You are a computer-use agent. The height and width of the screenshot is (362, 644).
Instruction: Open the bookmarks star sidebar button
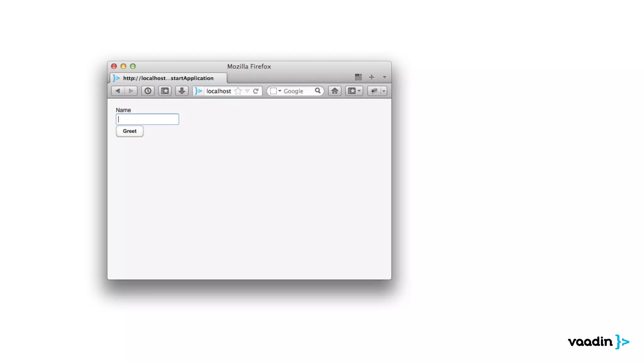[165, 91]
